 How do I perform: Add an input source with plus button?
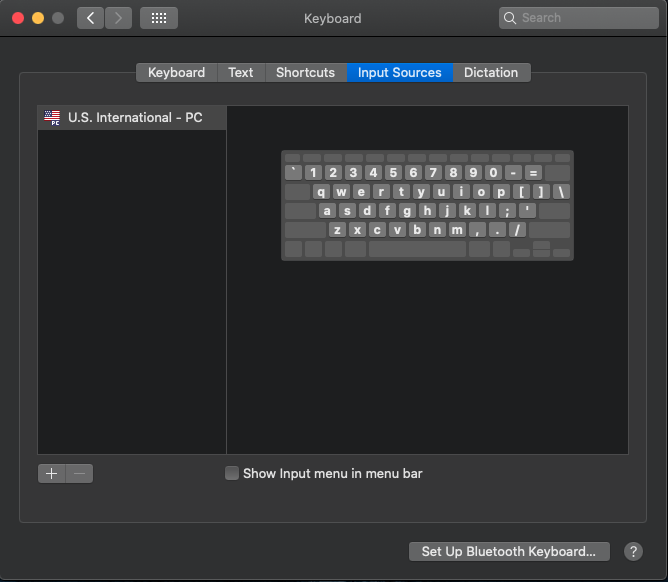(x=52, y=473)
